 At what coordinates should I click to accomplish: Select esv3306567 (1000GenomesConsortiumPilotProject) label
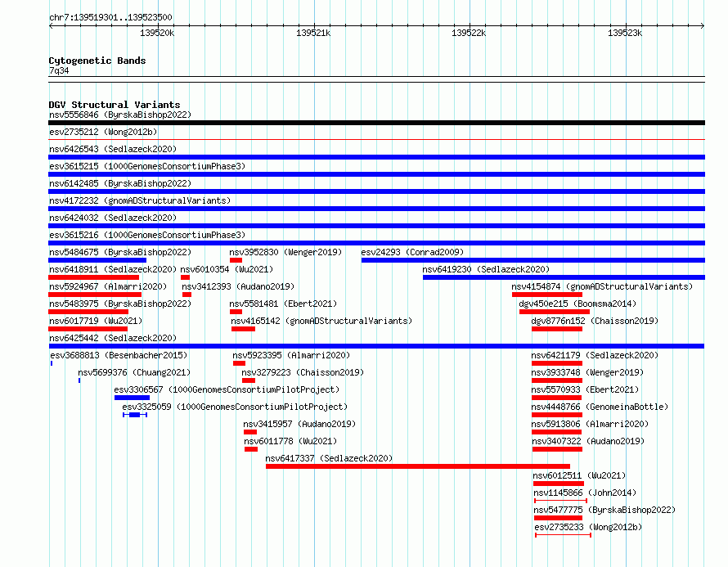(227, 389)
